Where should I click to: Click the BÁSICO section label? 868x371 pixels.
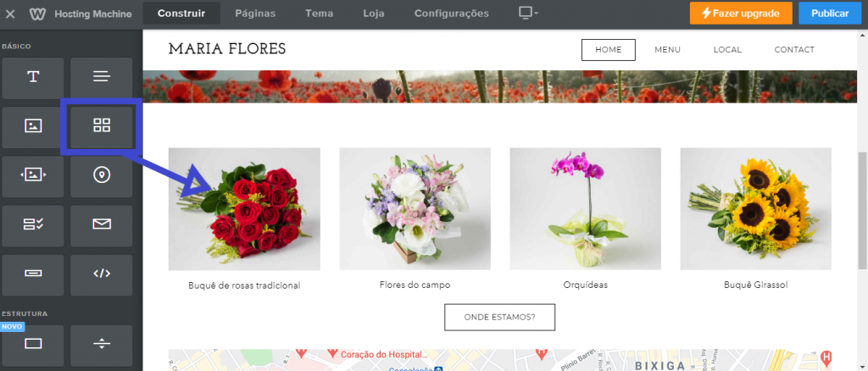click(17, 47)
